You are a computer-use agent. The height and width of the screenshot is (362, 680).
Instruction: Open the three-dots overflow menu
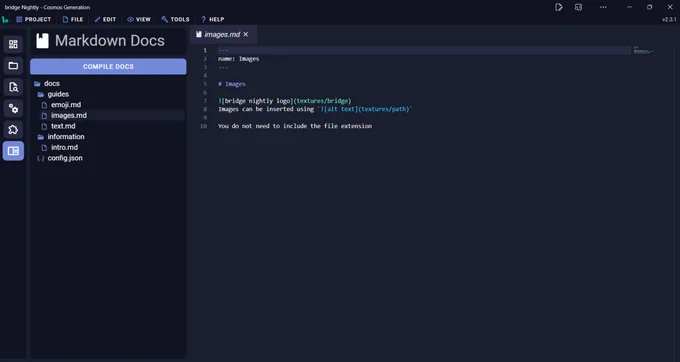coord(603,7)
